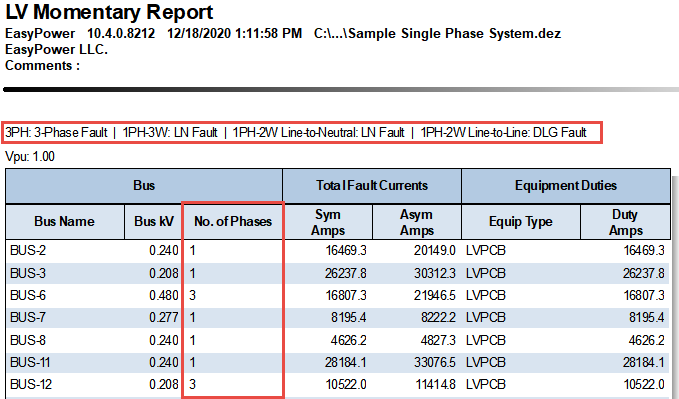679x399 pixels.
Task: Click 1PH-2W Line-to-Neutral: LN Fault text
Action: click(x=318, y=132)
